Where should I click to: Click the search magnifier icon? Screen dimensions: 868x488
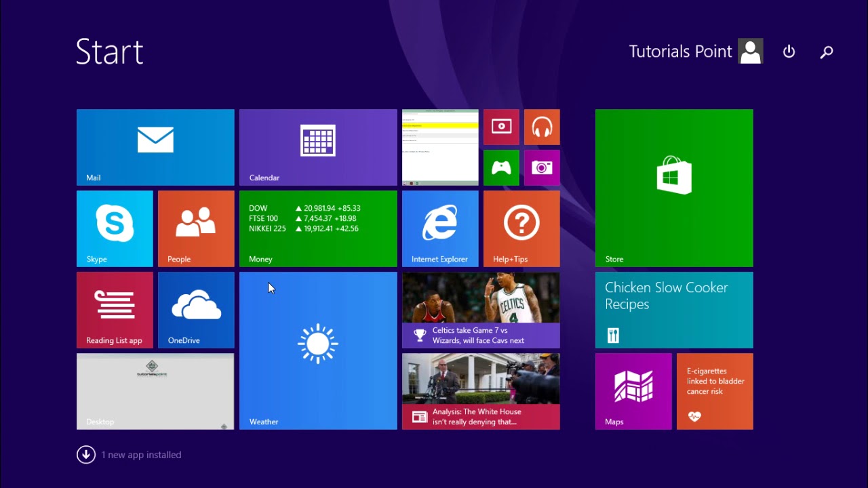click(x=827, y=52)
